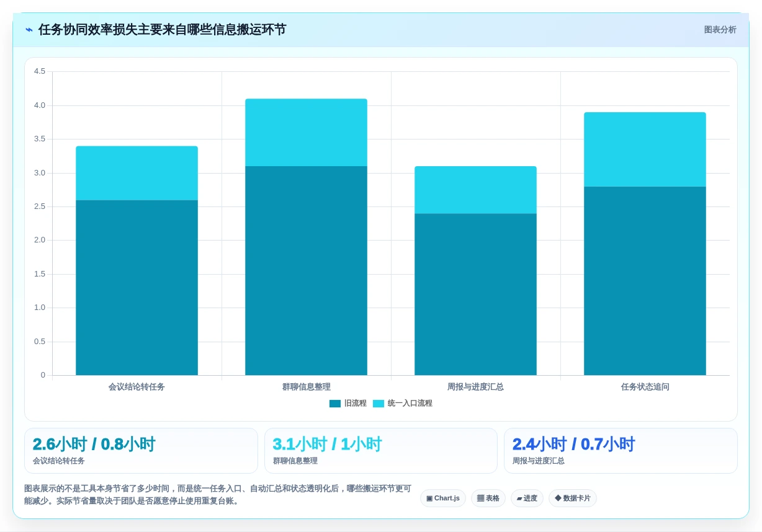Click the 图表分析 label in header

pos(720,30)
